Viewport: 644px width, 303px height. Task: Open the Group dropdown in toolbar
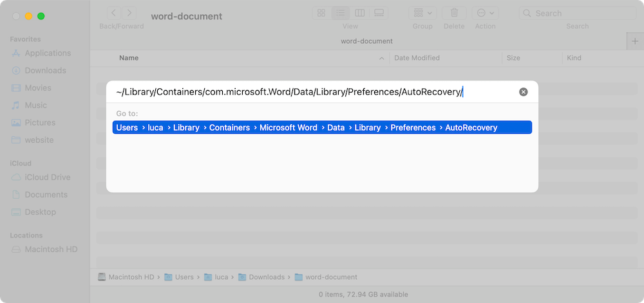coord(422,13)
